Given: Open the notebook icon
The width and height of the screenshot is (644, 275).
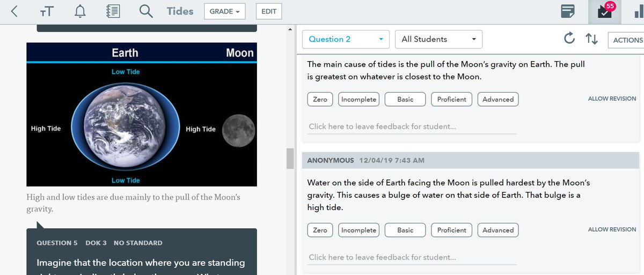Looking at the screenshot, I should (x=113, y=11).
